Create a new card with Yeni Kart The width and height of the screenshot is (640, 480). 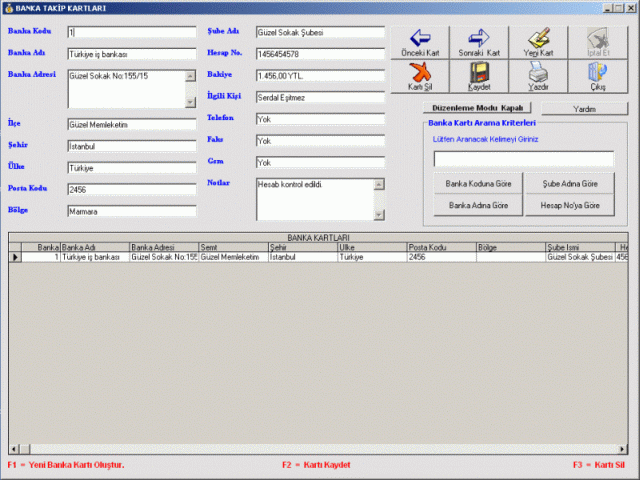pyautogui.click(x=538, y=40)
